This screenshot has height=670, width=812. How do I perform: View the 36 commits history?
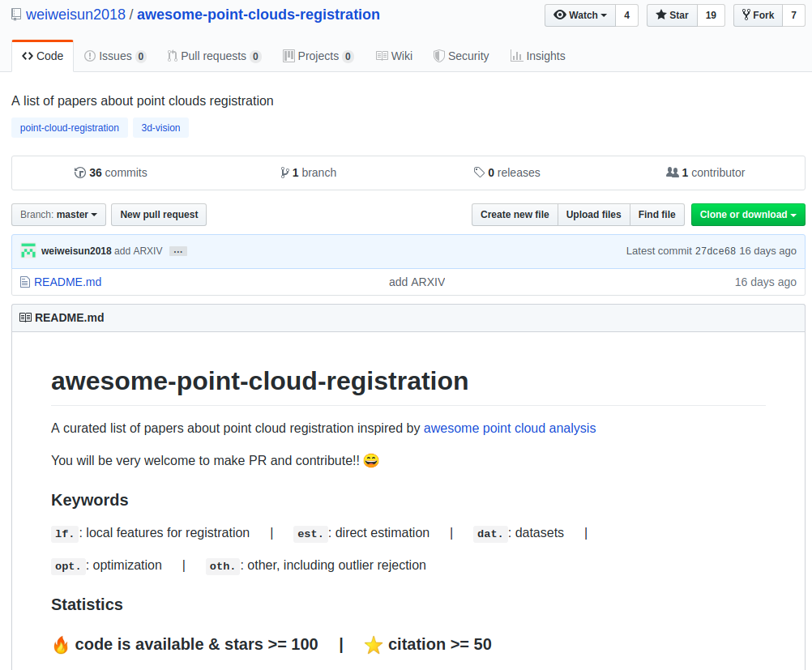pos(110,173)
